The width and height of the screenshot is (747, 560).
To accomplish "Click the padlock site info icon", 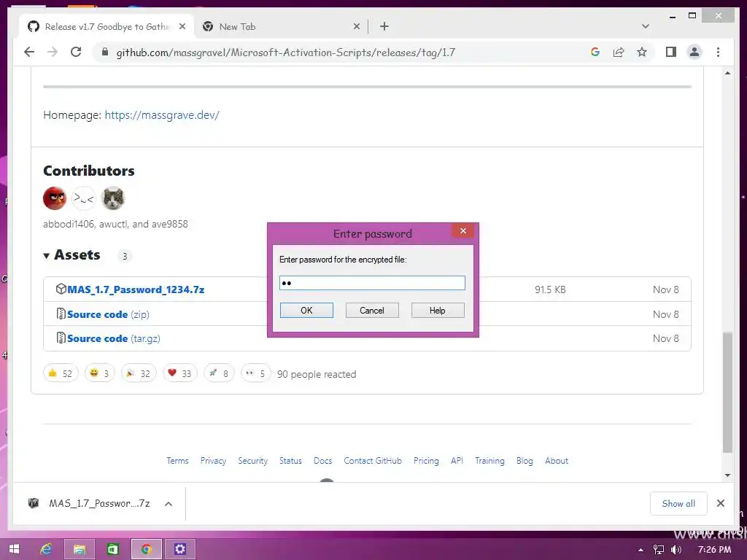I will [105, 52].
